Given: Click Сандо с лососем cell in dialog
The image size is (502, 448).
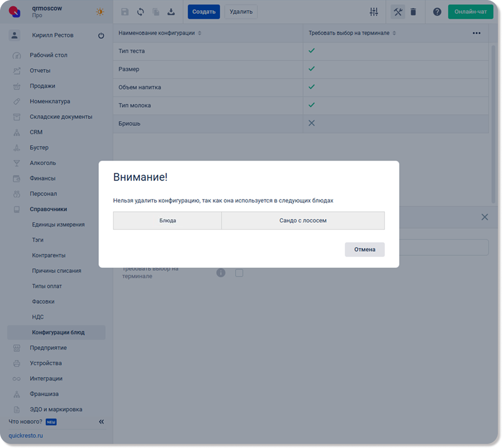Looking at the screenshot, I should click(303, 221).
